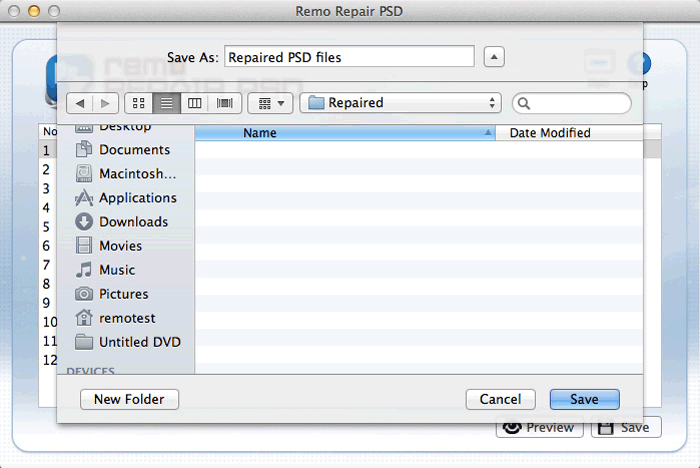The width and height of the screenshot is (700, 468).
Task: Open the Repaired folder location popup
Action: tap(400, 103)
